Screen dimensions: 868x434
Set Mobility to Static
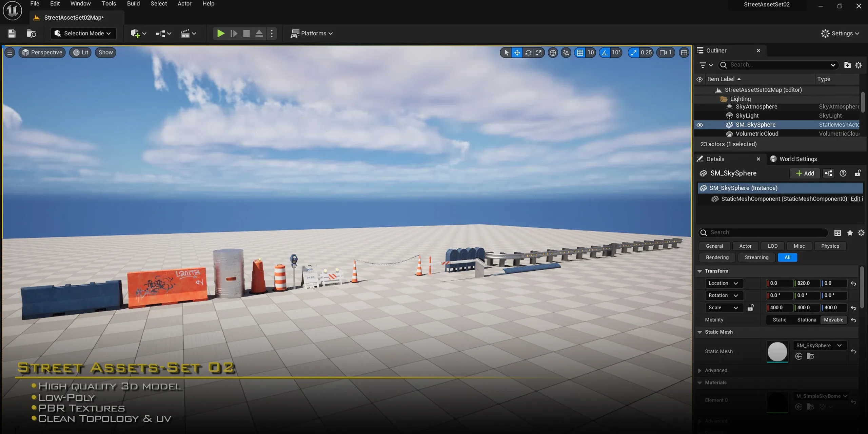pyautogui.click(x=779, y=320)
